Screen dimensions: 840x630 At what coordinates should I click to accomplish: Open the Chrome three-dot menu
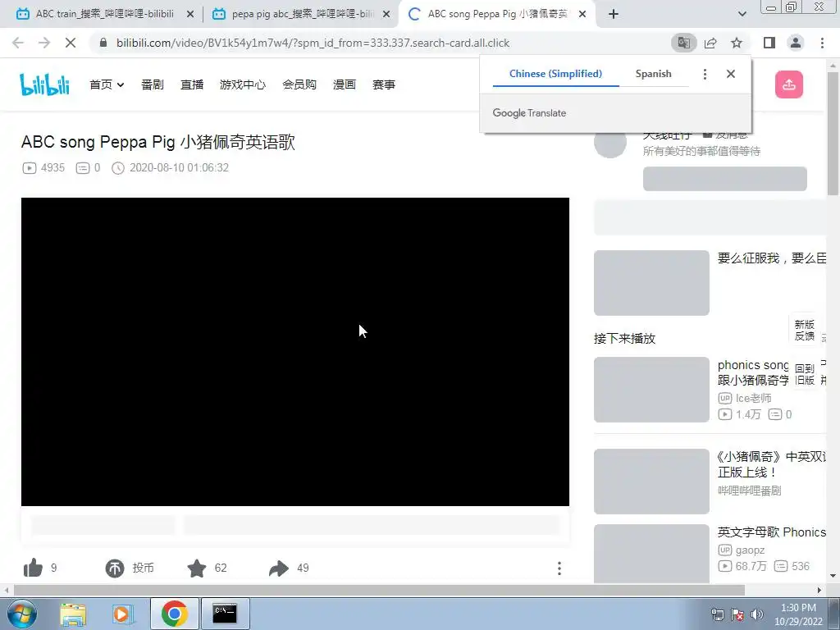(822, 43)
